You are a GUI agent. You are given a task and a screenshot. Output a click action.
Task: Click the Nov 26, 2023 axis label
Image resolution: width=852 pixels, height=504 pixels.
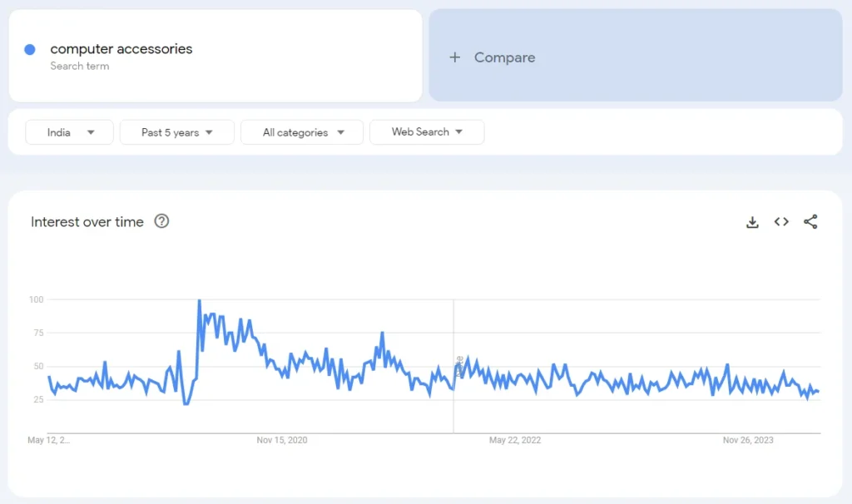coord(747,440)
